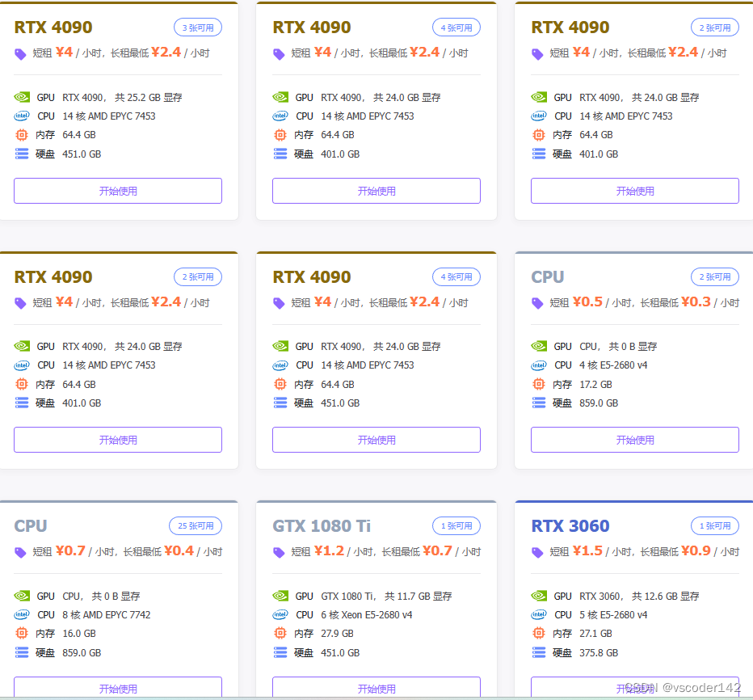The image size is (753, 700).
Task: Click the NVIDIA GPU icon in the CPU card with 2 张可用
Action: pyautogui.click(x=539, y=346)
